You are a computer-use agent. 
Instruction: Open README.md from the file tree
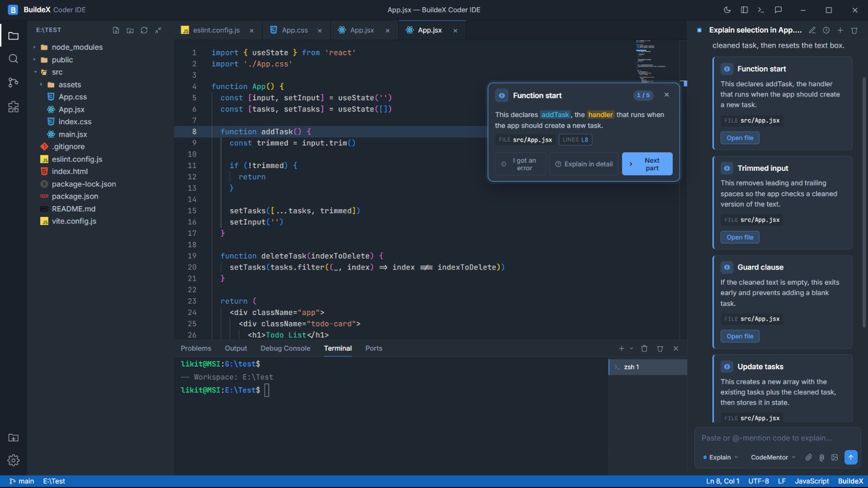point(74,209)
